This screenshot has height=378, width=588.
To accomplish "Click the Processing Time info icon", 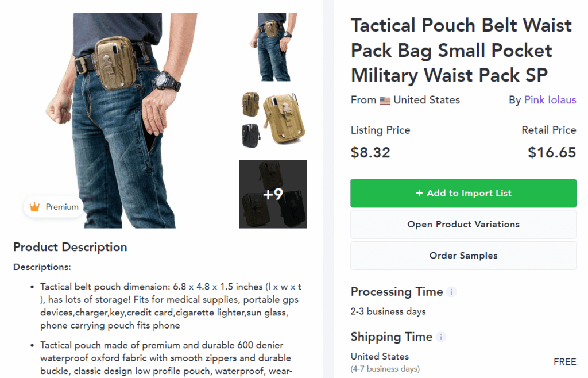I will pyautogui.click(x=451, y=292).
